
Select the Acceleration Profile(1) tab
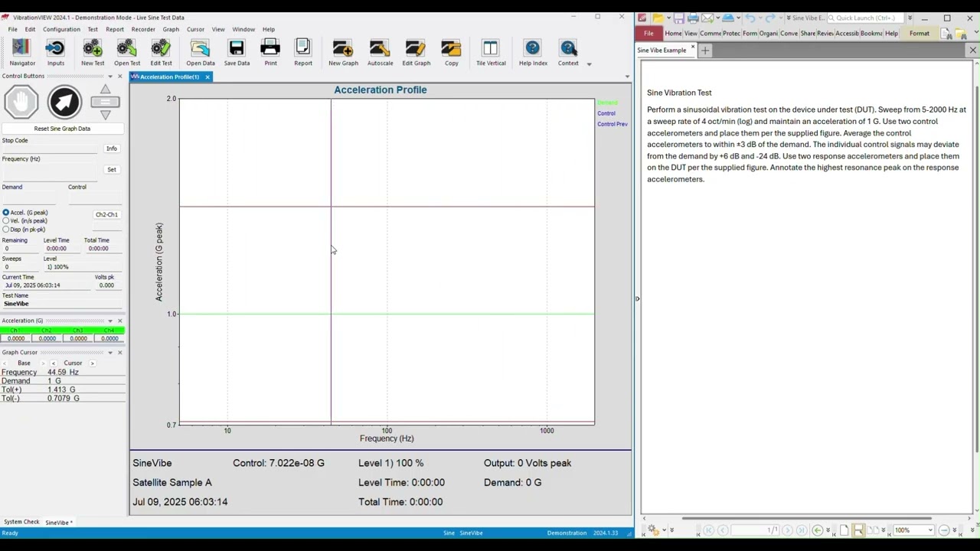point(165,77)
